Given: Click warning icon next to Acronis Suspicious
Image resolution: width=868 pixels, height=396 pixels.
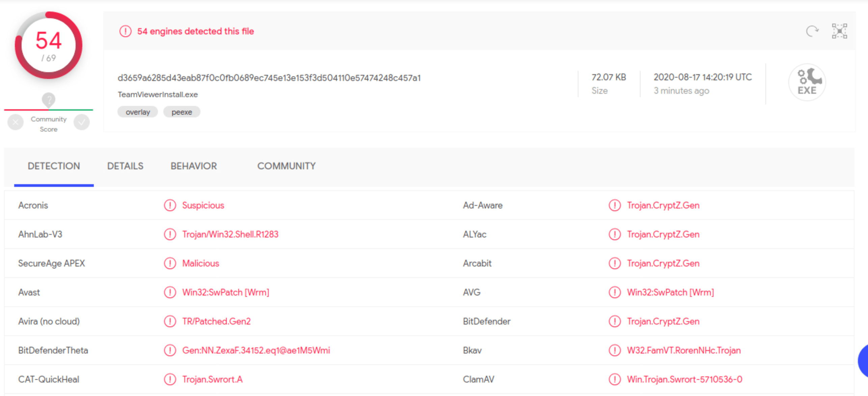Looking at the screenshot, I should [x=170, y=205].
